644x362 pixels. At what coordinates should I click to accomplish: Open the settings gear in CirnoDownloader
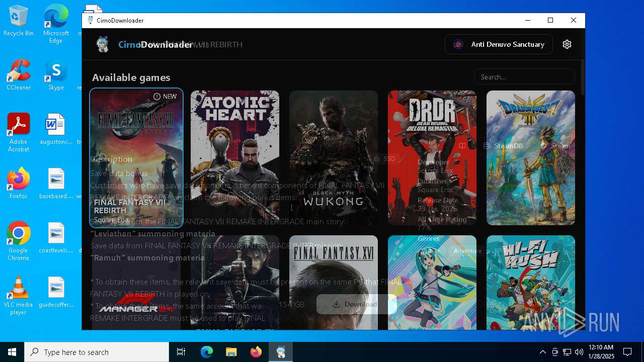pos(567,44)
